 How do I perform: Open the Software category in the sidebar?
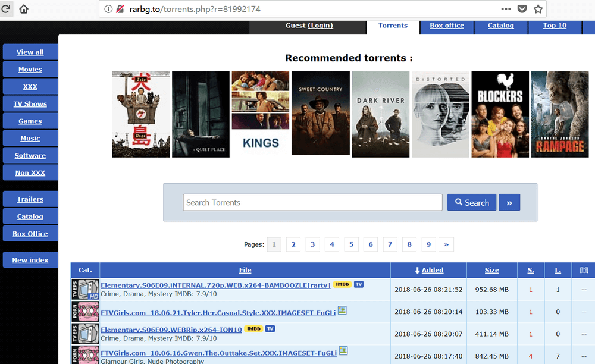click(x=30, y=155)
